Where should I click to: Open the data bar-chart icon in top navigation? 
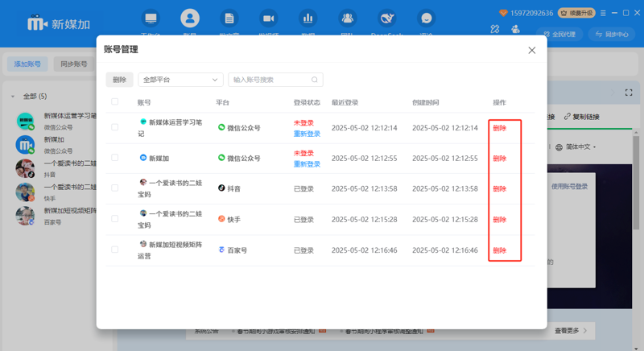coord(308,19)
